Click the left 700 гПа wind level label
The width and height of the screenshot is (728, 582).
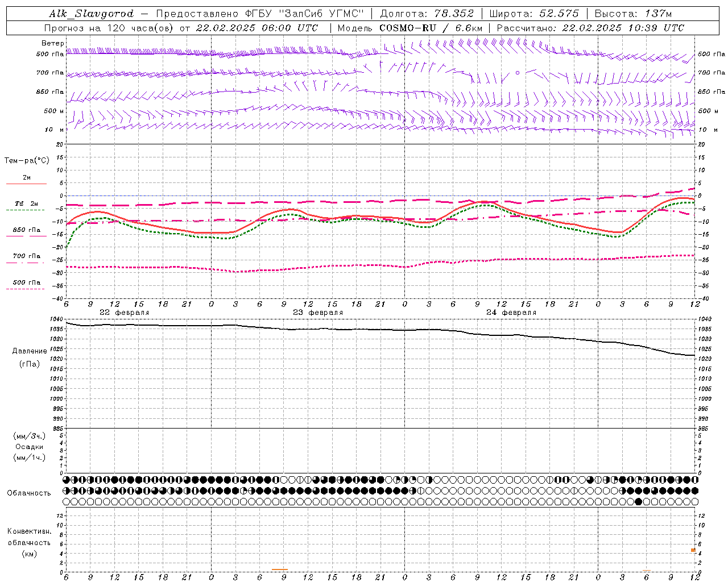[50, 73]
